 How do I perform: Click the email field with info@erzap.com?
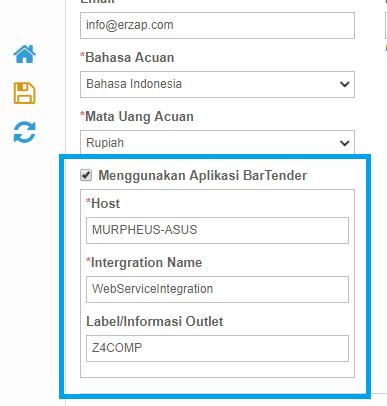217,25
